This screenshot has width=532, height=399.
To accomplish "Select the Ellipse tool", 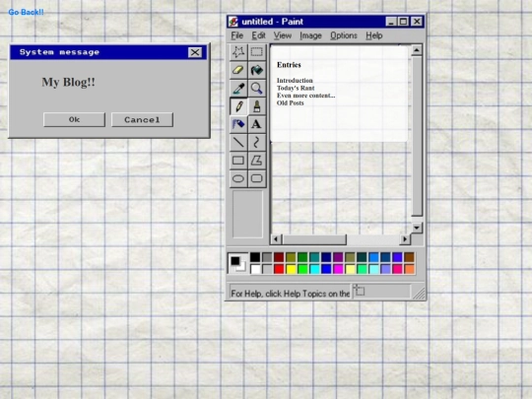I will pyautogui.click(x=238, y=178).
